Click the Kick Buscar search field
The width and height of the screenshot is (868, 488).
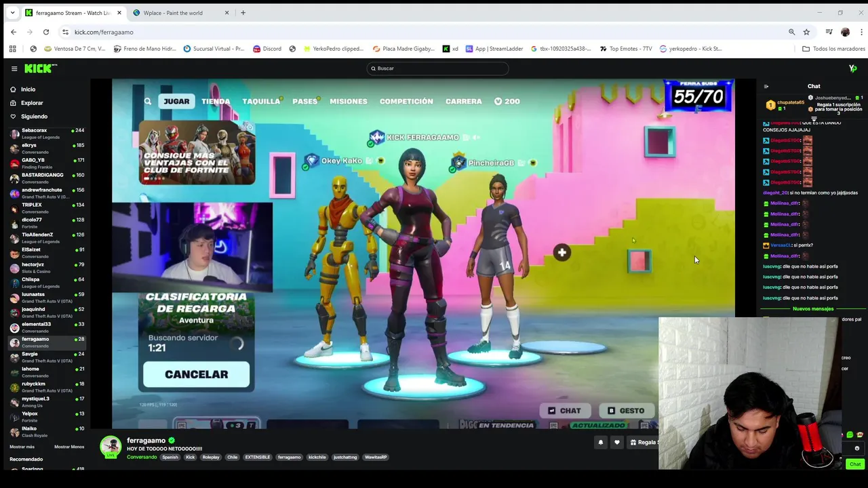[437, 68]
